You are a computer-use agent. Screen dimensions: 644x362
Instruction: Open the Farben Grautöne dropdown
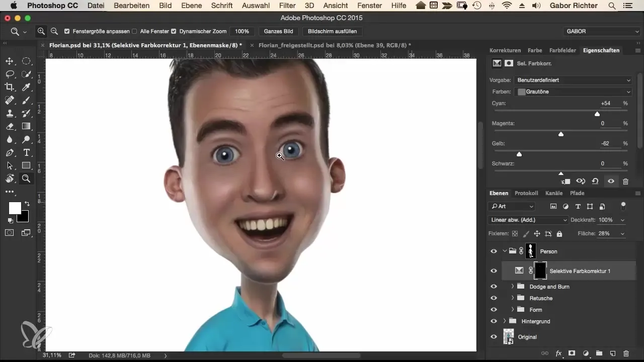click(x=573, y=92)
